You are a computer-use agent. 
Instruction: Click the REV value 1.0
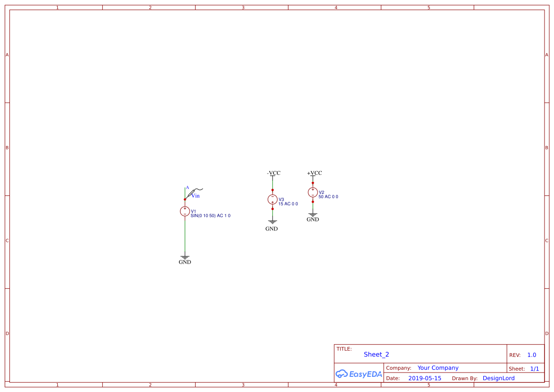click(531, 355)
